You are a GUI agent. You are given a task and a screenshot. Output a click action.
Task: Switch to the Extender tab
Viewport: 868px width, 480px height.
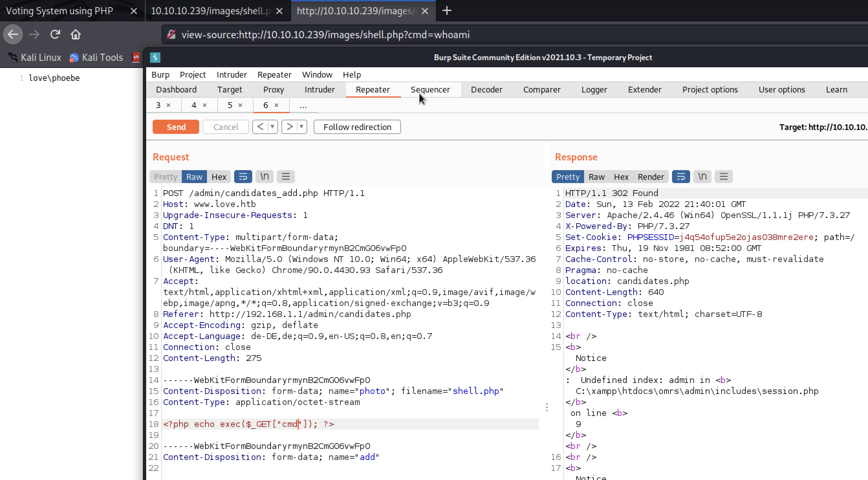click(645, 90)
